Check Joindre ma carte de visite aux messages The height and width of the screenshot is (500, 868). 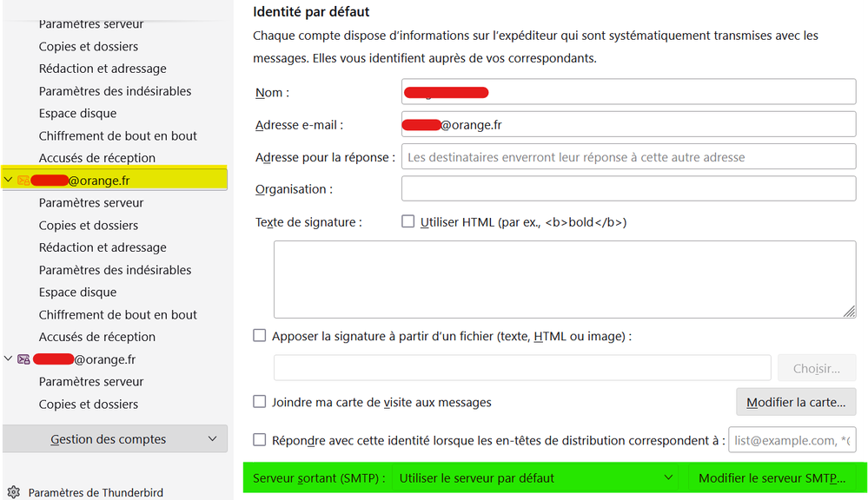pos(260,402)
